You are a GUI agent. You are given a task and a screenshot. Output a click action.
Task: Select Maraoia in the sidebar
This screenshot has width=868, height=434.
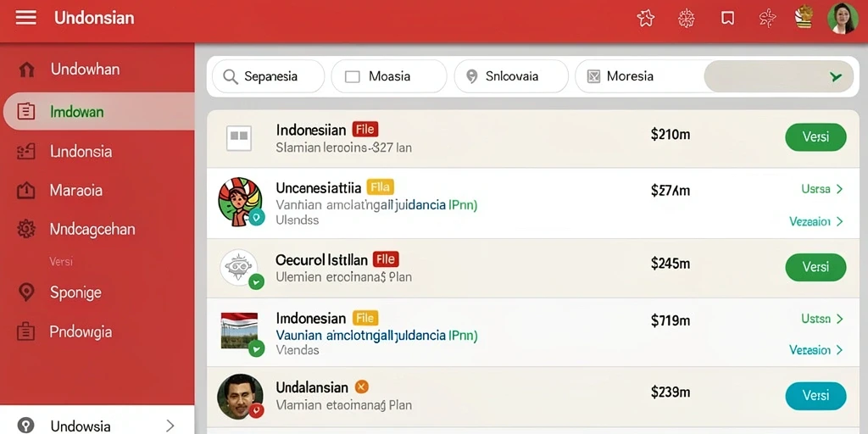(76, 191)
